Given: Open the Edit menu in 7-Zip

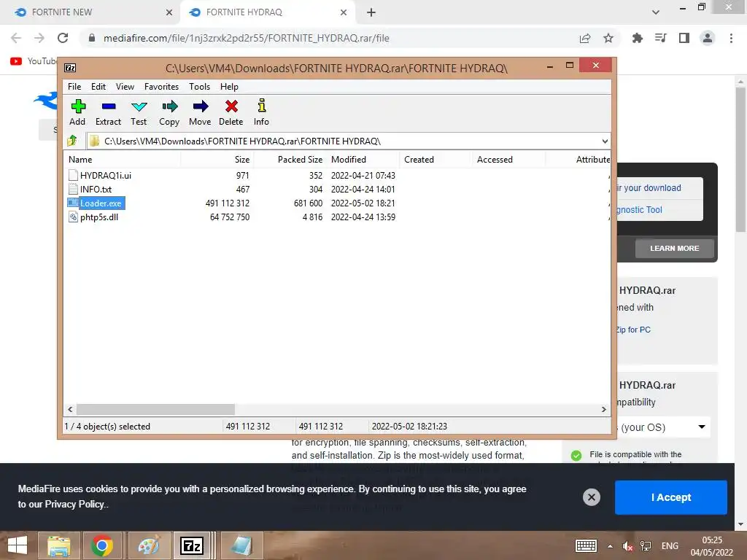Looking at the screenshot, I should click(x=98, y=87).
